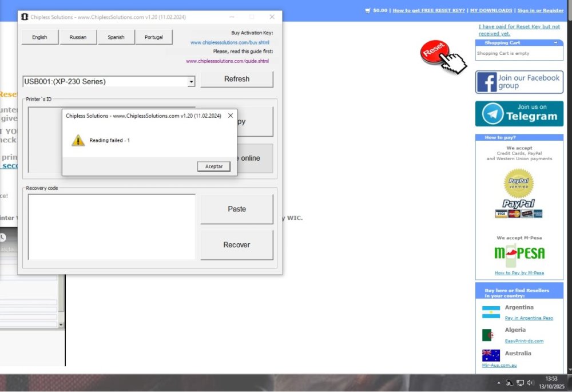This screenshot has width=572, height=392.
Task: Open the volume control in system tray
Action: click(530, 382)
